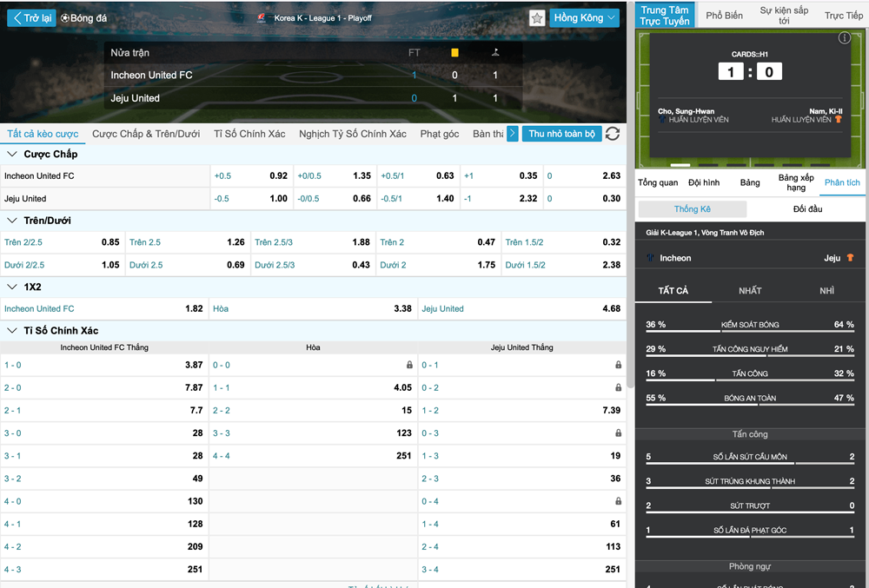
Task: Open Sự kiện sắp tới tab
Action: (x=784, y=16)
